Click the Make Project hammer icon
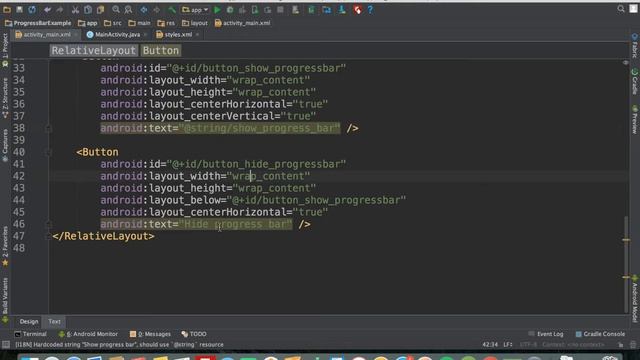The height and width of the screenshot is (360, 640). pos(172,9)
